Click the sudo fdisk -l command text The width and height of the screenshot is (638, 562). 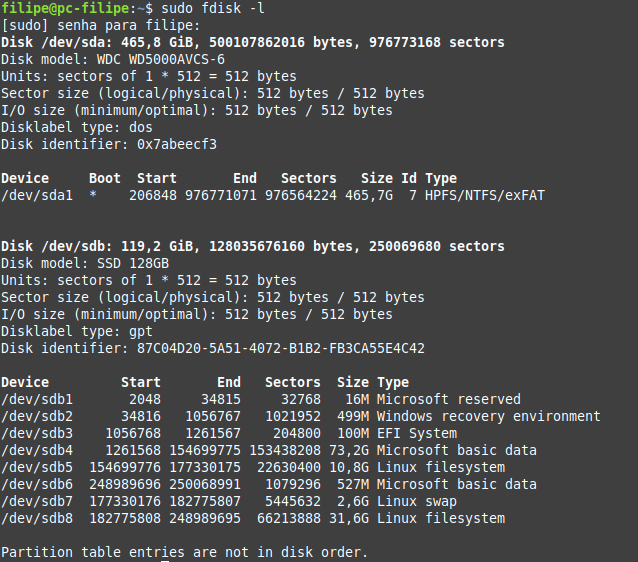(x=213, y=8)
